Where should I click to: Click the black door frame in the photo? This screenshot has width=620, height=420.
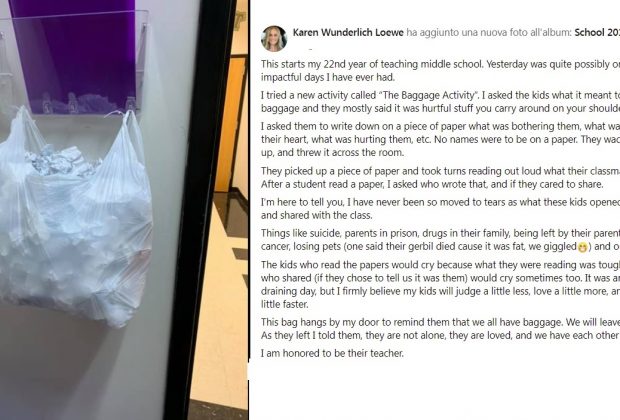[198, 210]
